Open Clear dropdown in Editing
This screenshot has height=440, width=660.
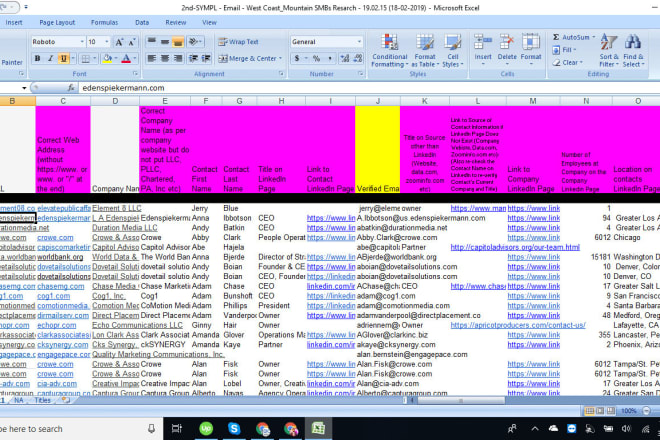[x=568, y=63]
